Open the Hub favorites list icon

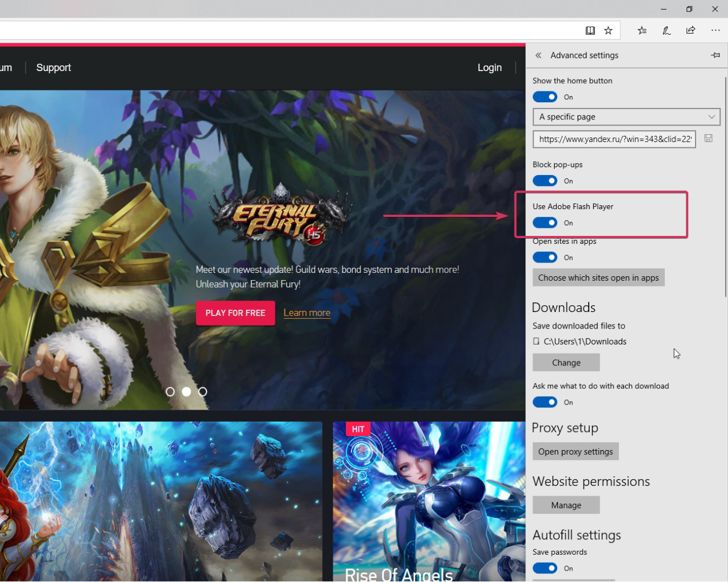(x=642, y=31)
